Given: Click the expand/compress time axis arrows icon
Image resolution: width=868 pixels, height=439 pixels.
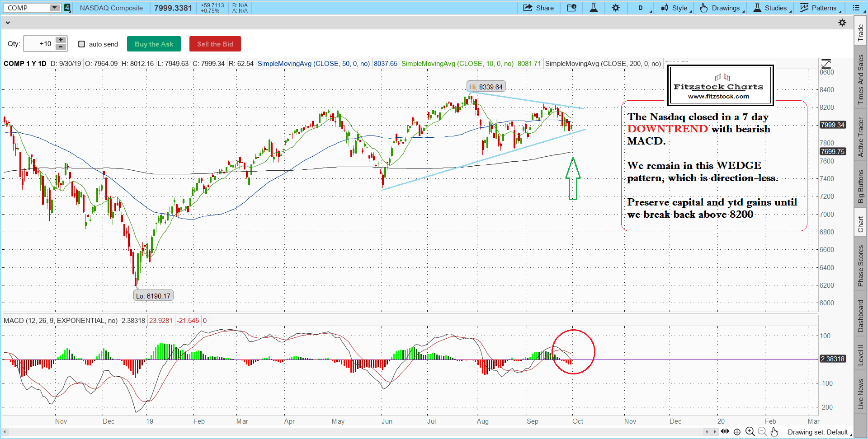Looking at the screenshot, I should click(x=725, y=432).
